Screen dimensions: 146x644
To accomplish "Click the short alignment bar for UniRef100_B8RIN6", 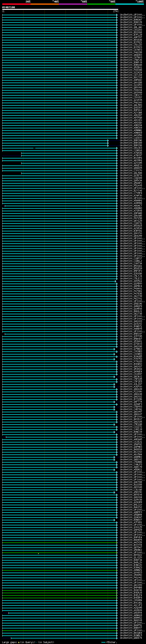I will [x=55, y=140].
